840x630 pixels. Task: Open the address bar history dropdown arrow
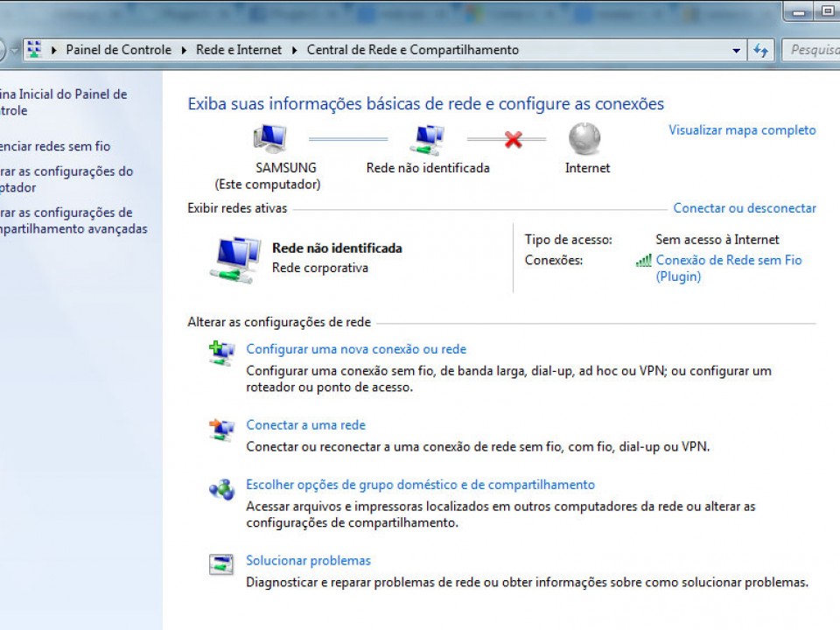[737, 51]
